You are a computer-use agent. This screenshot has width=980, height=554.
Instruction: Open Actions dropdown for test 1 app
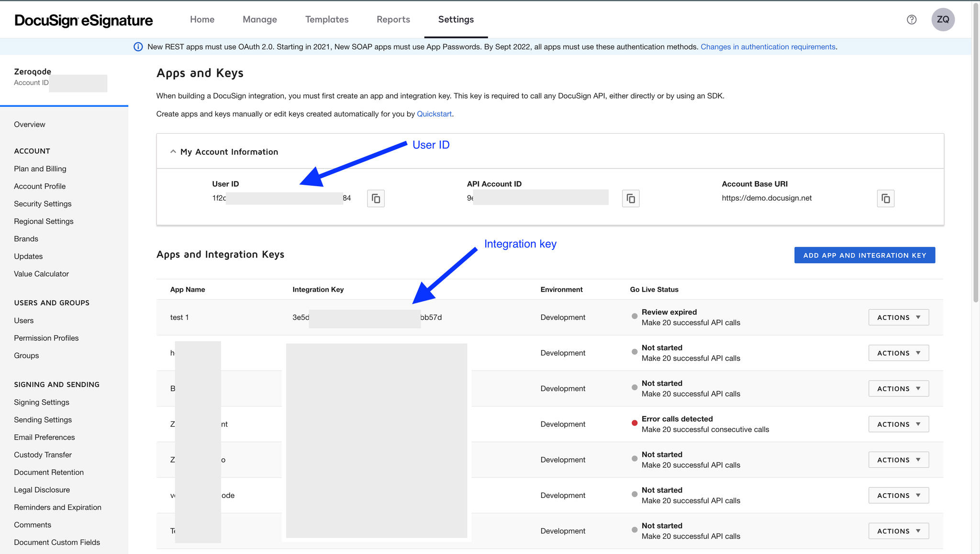click(898, 317)
